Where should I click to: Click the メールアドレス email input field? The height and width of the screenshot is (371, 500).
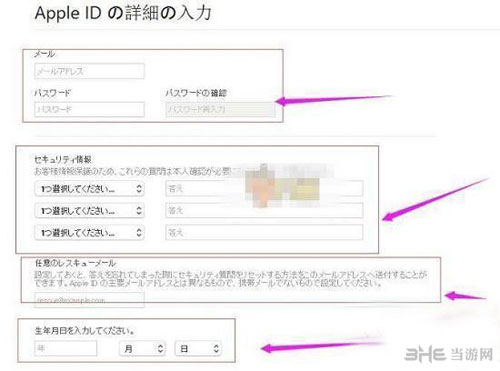89,71
